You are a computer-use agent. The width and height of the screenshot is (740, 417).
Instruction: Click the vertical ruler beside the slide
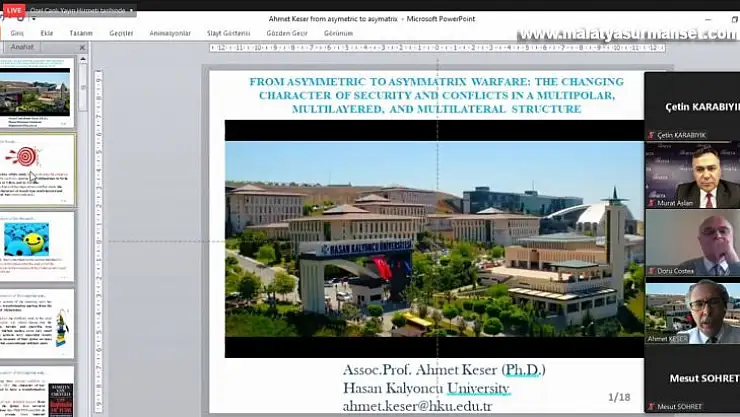click(x=98, y=242)
